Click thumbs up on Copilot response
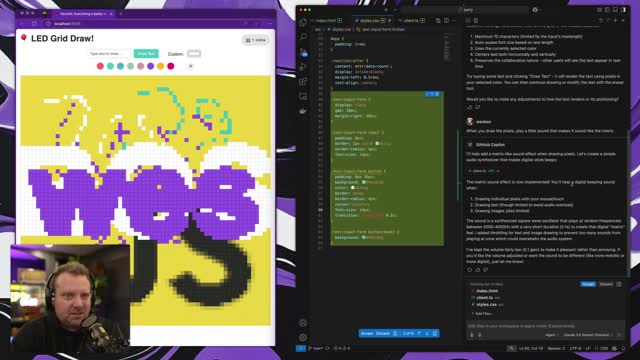 (478, 270)
